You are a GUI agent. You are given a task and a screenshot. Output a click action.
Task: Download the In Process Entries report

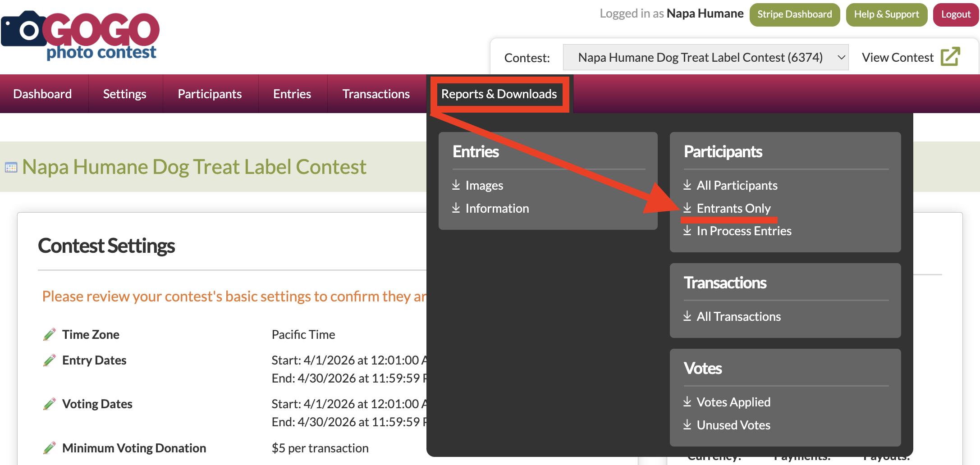click(x=744, y=231)
